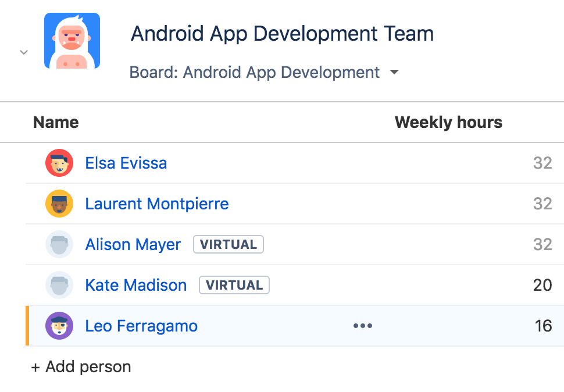Screen dimensions: 564x392
Task: Click the Weekly hours column header
Action: tap(448, 123)
